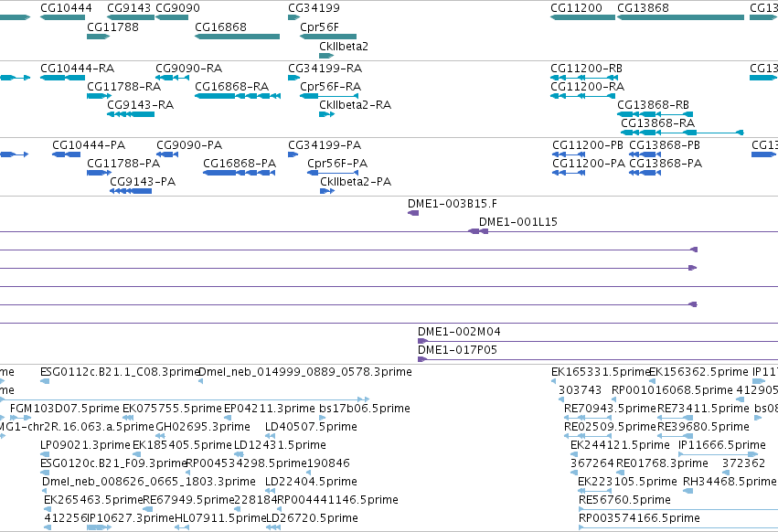Select the CG16868 gene label

coord(221,27)
